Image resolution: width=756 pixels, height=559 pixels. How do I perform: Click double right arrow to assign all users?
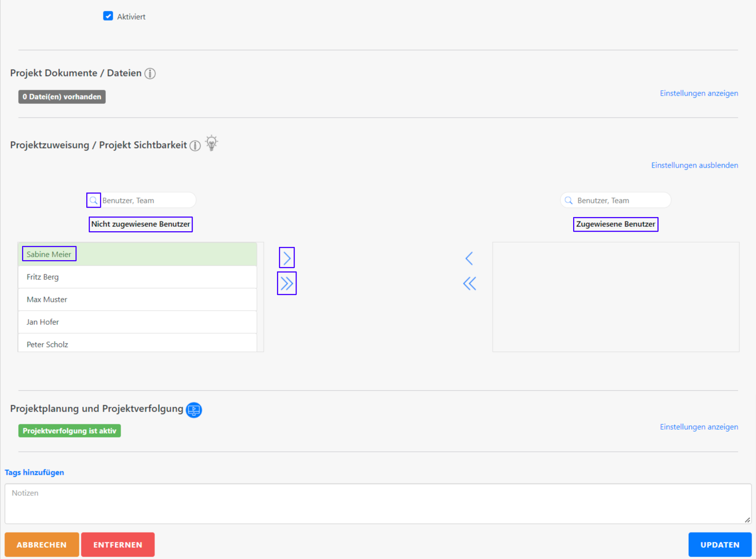(287, 284)
